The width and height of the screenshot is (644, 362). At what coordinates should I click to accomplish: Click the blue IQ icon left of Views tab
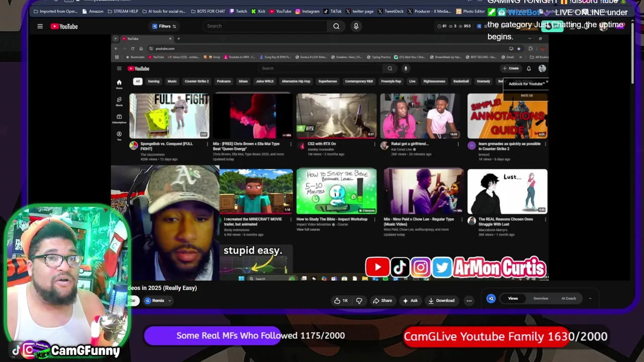pyautogui.click(x=491, y=299)
